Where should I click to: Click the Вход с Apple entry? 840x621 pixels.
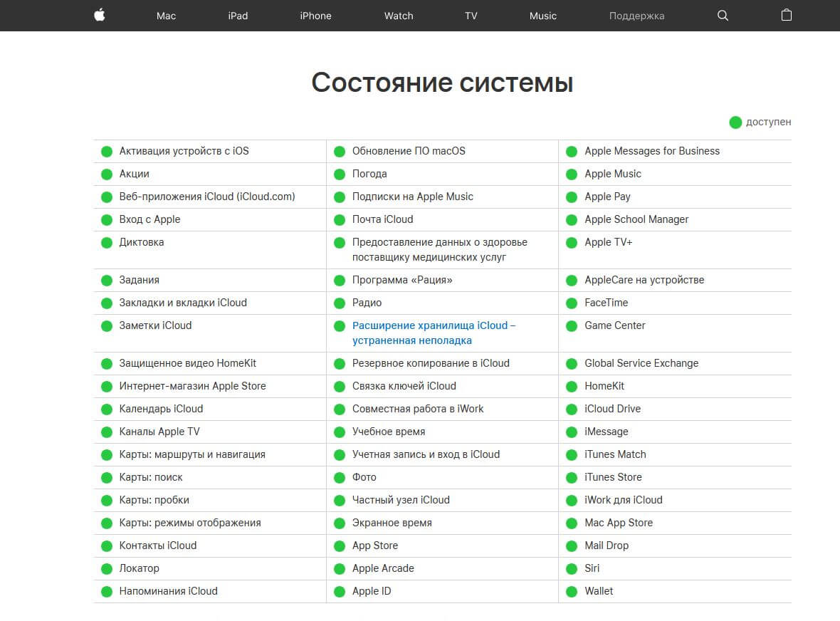coord(149,219)
